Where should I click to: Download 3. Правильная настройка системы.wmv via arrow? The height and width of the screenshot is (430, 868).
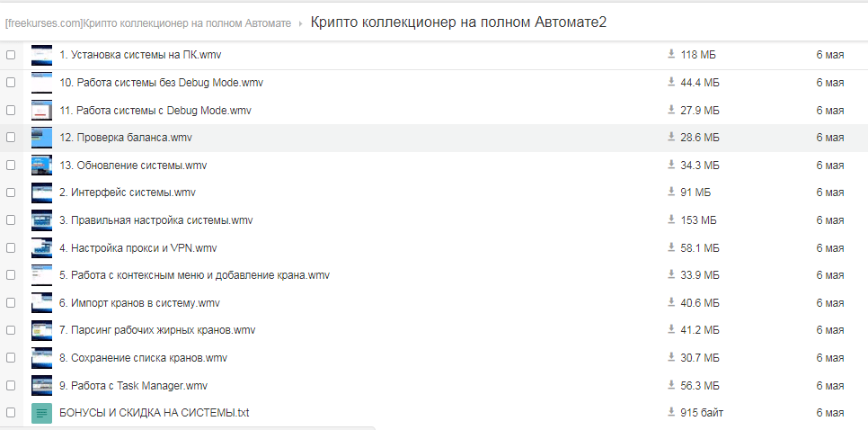[x=670, y=220]
